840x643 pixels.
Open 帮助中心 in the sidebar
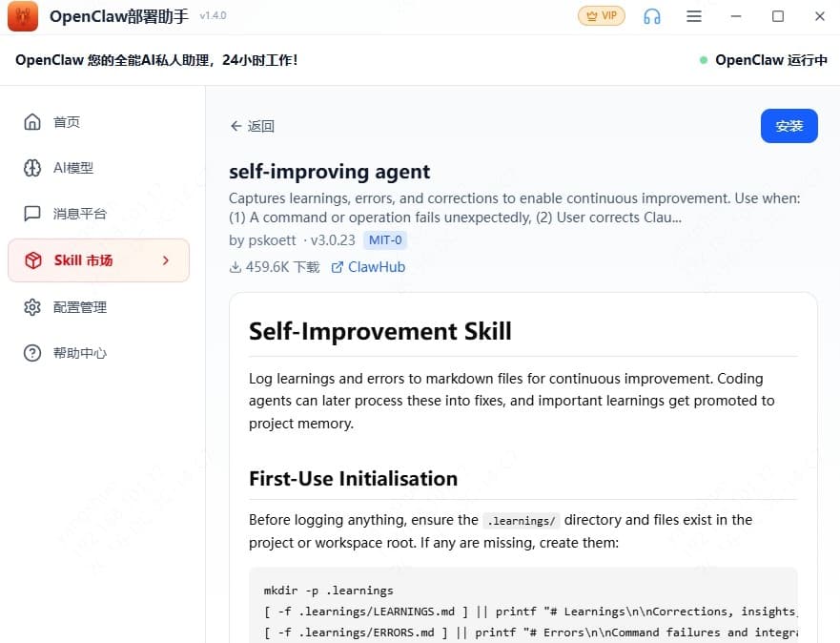[x=98, y=353]
